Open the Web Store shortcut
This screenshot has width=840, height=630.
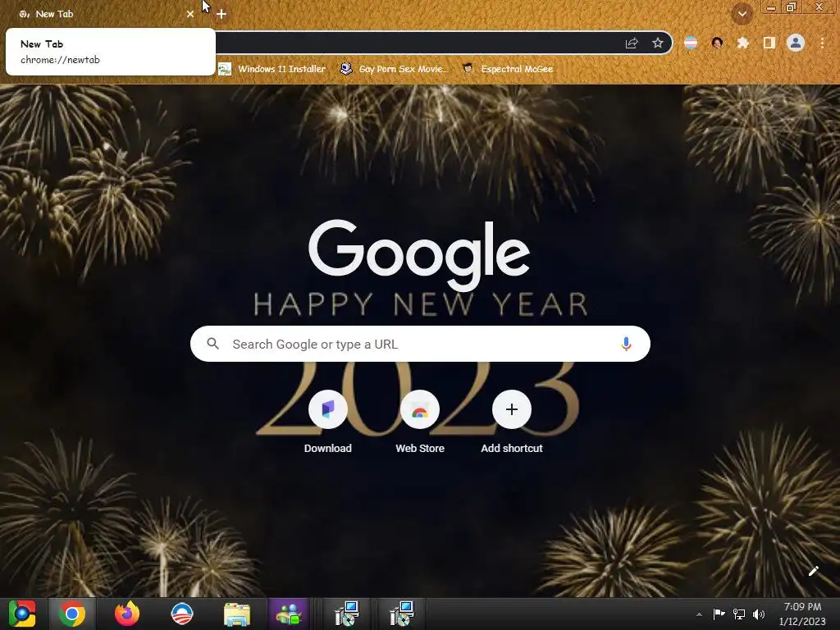tap(420, 422)
